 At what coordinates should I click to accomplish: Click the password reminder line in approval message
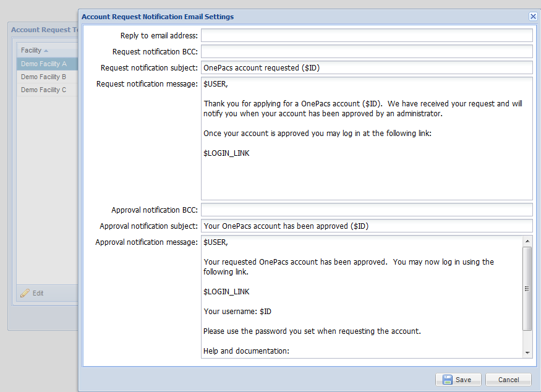pyautogui.click(x=312, y=331)
